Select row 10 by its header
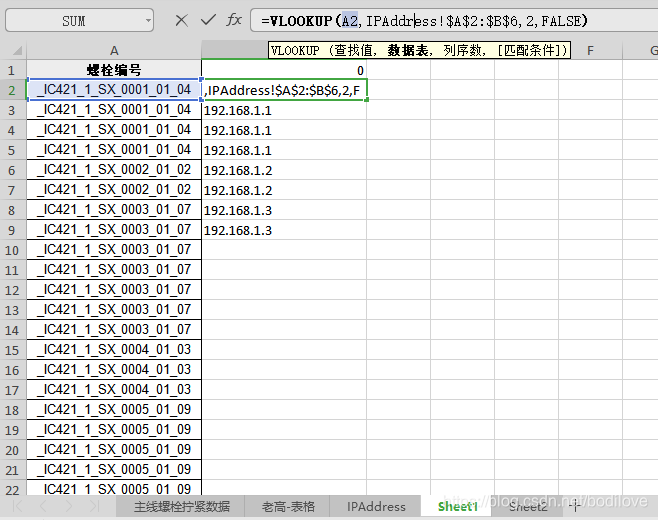658x520 pixels. point(12,250)
